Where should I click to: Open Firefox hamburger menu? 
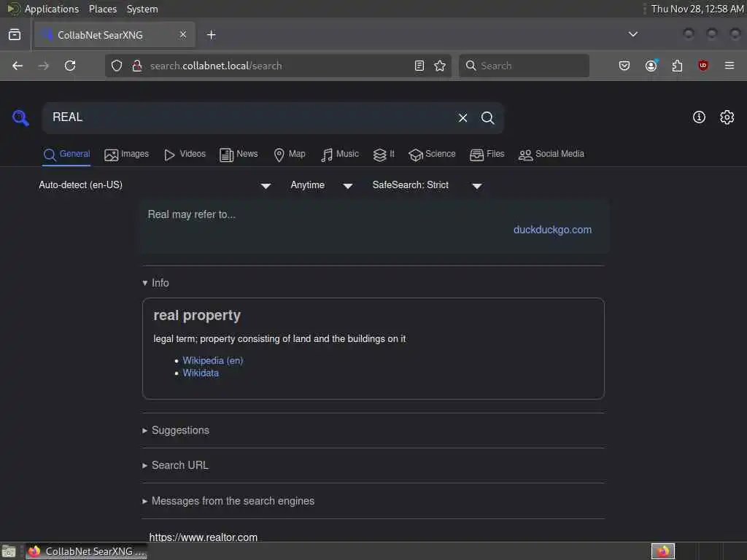click(x=729, y=66)
